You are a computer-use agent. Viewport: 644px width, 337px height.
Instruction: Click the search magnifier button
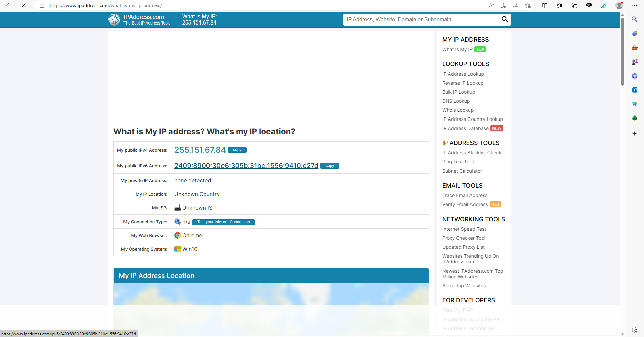tap(504, 19)
